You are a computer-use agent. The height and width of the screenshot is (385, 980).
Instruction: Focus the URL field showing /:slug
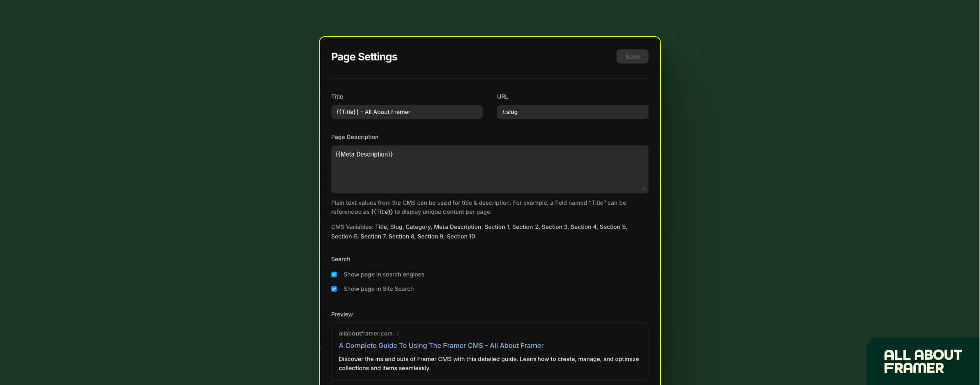point(572,112)
